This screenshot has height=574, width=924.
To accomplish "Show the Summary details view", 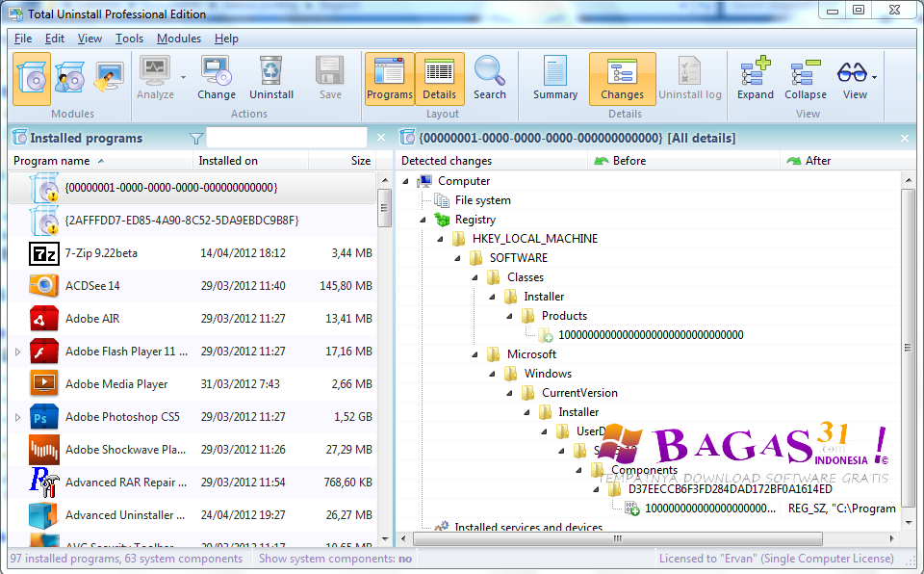I will click(555, 78).
